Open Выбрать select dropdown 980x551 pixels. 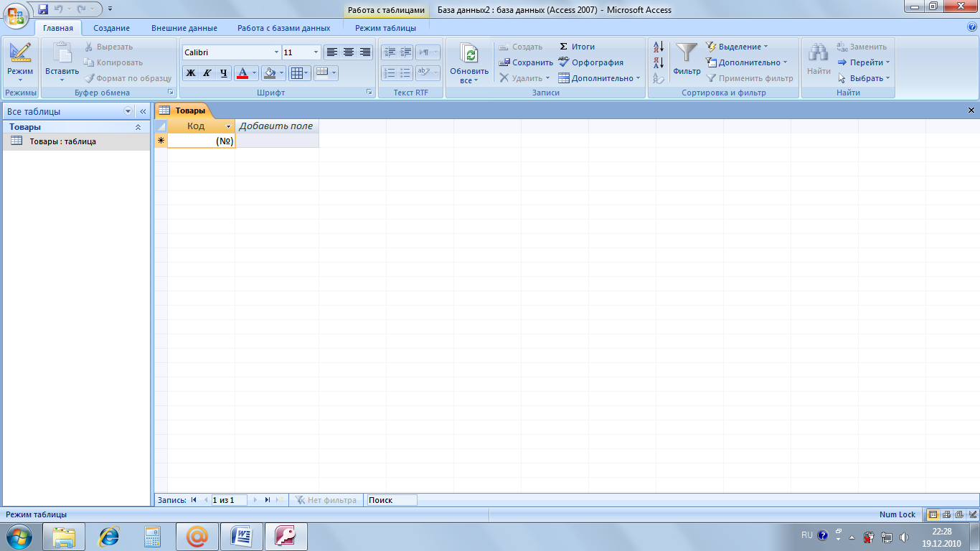864,78
